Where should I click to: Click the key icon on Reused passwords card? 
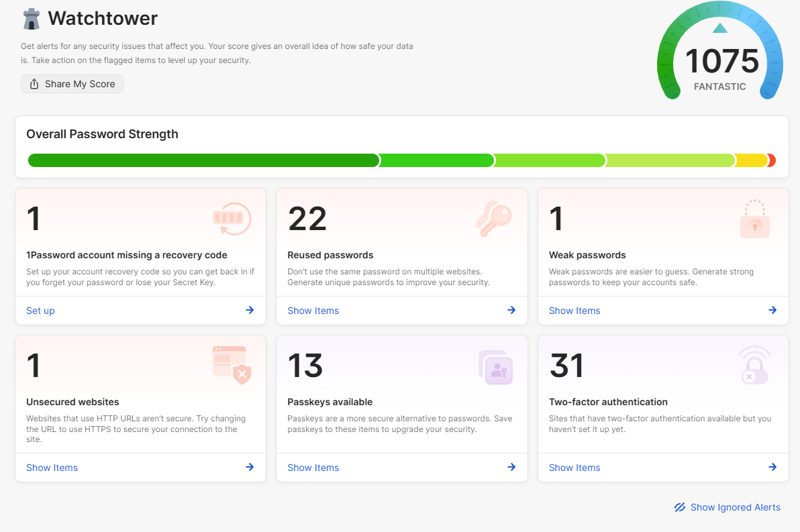tap(494, 219)
